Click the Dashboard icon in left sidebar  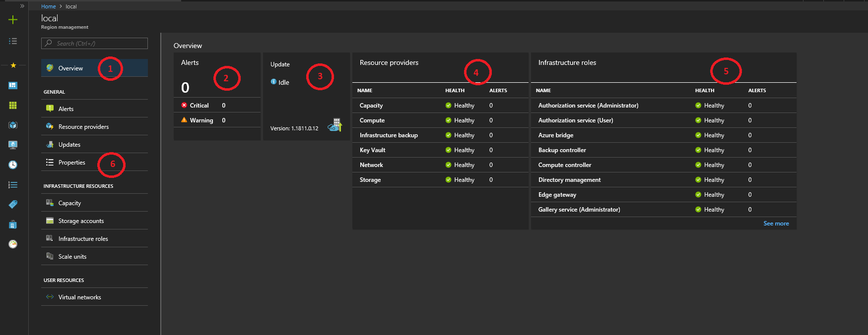click(x=13, y=86)
